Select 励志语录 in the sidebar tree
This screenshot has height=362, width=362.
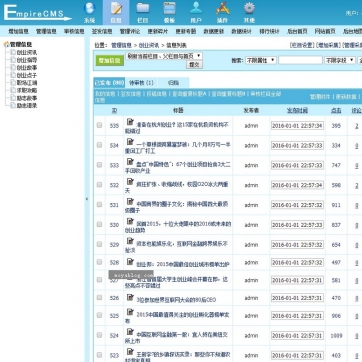click(x=27, y=106)
